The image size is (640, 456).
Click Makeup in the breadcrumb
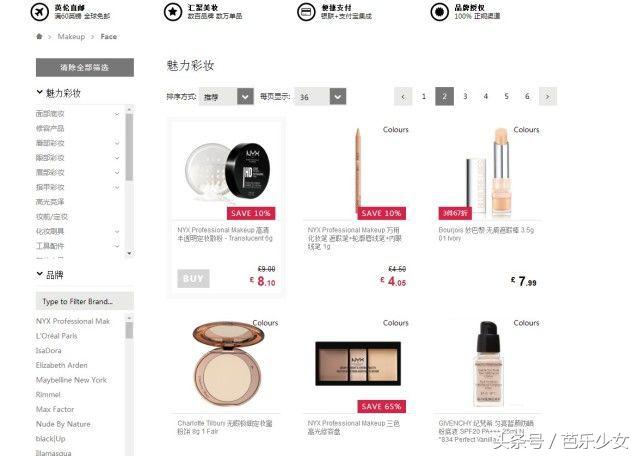(x=71, y=36)
